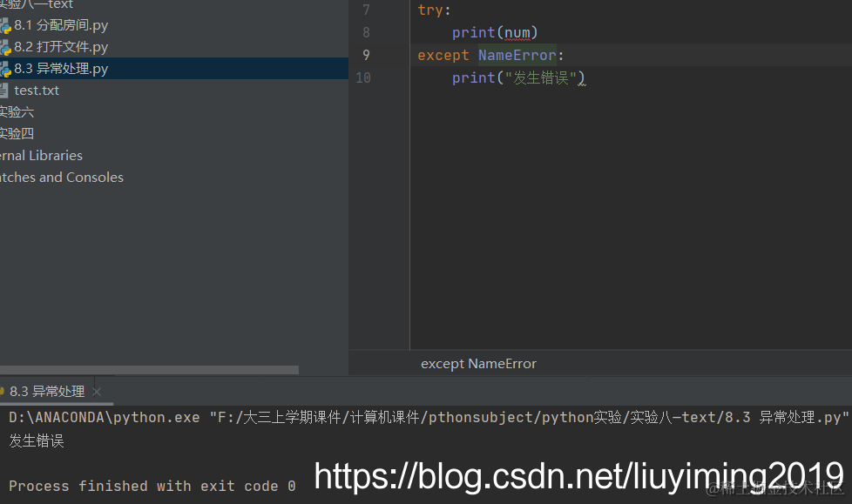Click the Python icon of 8.2 打开文件.py

[x=5, y=47]
